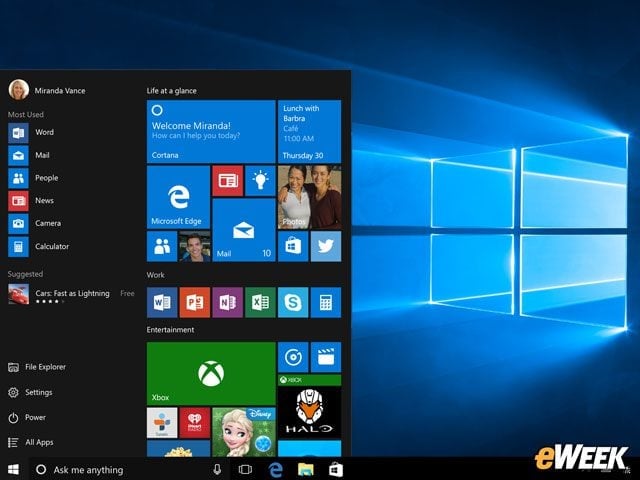Click the Entertainment group header

coord(170,330)
